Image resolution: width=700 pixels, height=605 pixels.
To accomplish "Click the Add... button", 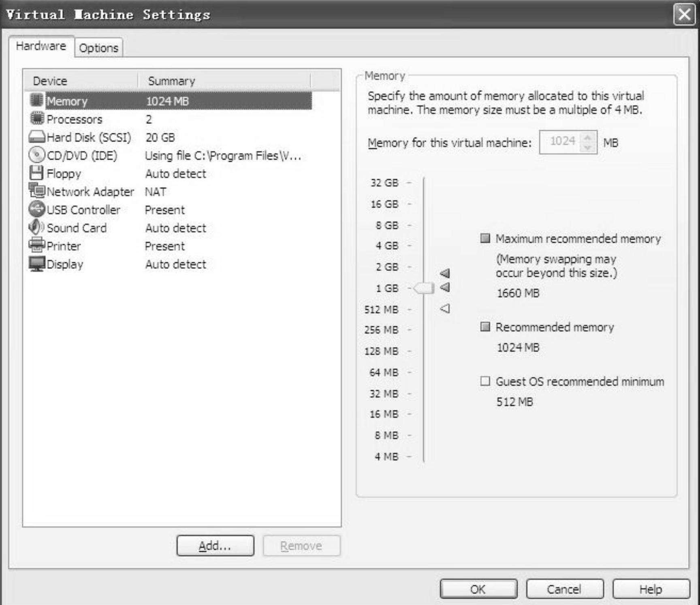I will (x=215, y=546).
